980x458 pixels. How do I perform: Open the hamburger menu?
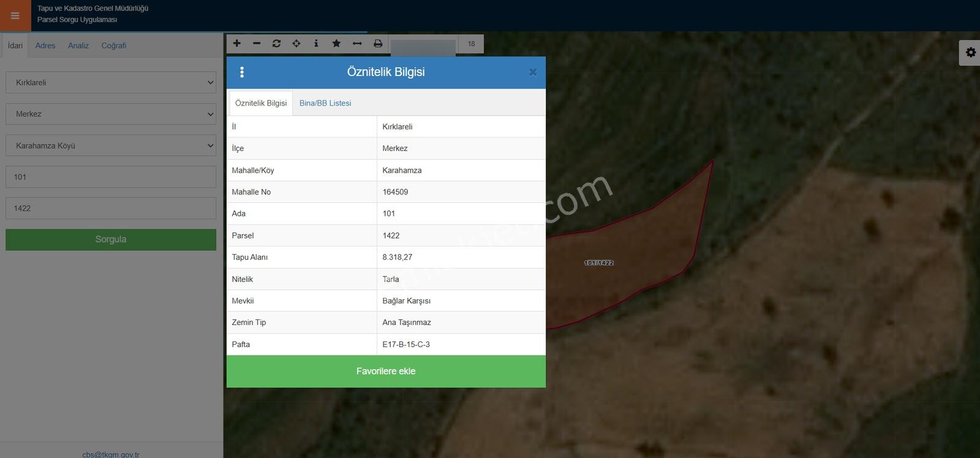(x=15, y=15)
